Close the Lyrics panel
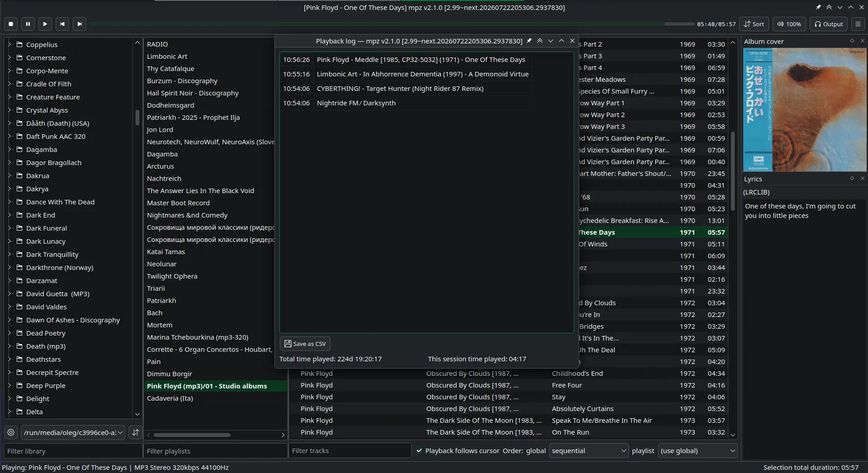 point(862,179)
